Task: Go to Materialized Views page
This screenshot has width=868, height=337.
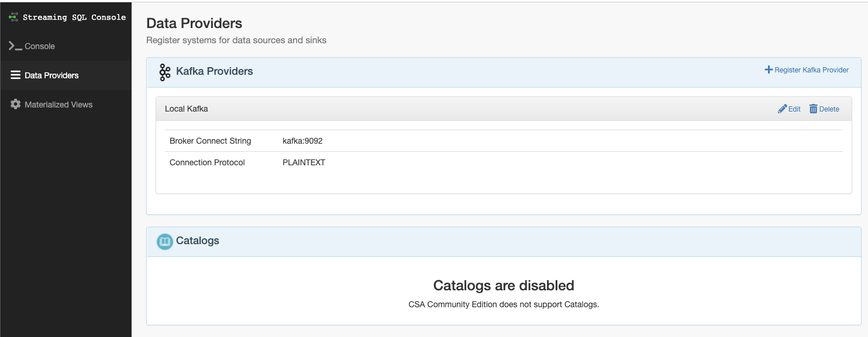Action: point(58,105)
